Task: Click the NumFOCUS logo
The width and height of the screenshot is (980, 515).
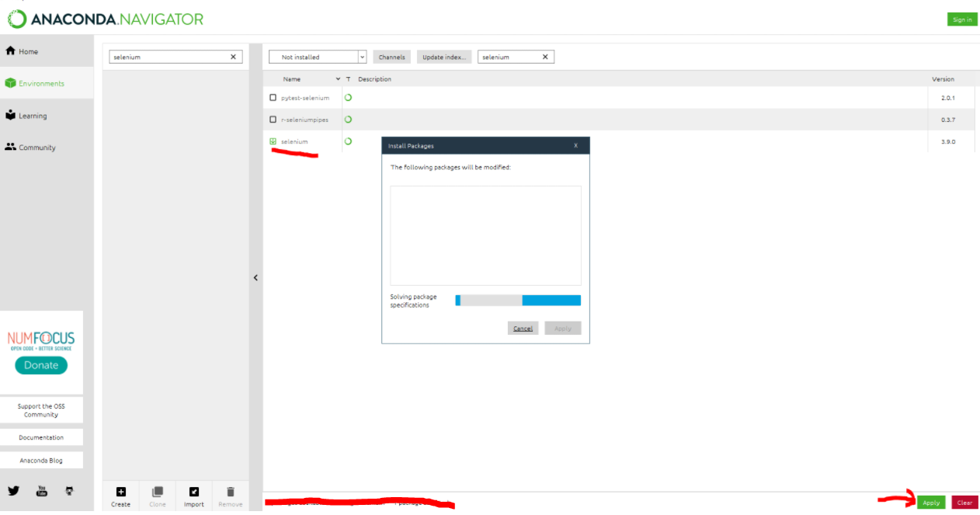Action: [41, 341]
